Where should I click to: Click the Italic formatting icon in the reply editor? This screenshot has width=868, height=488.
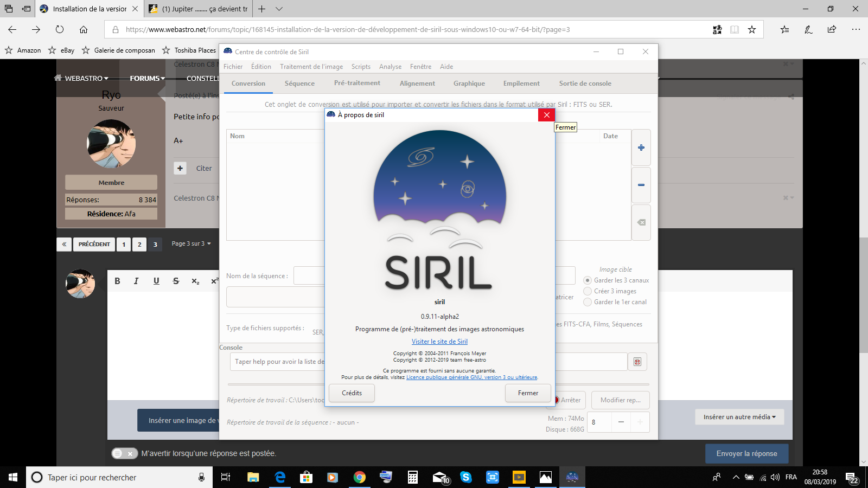point(136,281)
